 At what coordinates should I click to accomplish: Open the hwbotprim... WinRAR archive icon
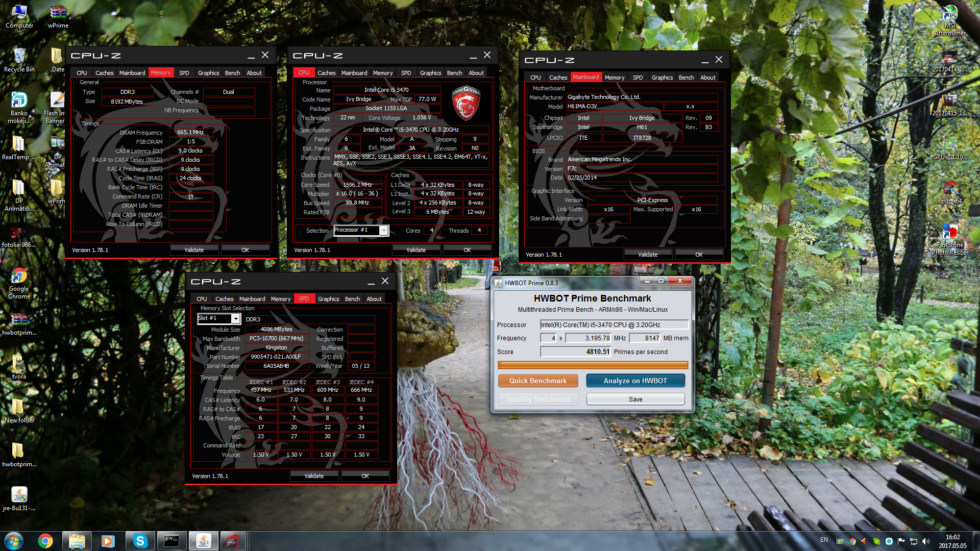coord(19,324)
